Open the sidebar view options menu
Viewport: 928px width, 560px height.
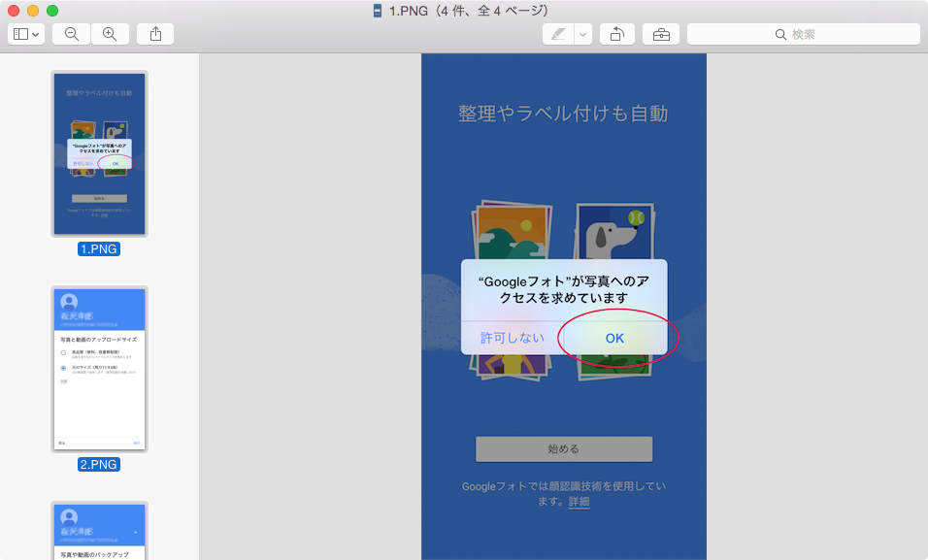click(26, 34)
